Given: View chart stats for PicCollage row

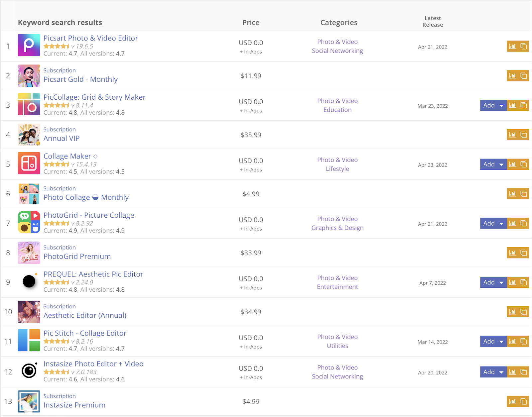Looking at the screenshot, I should point(512,105).
